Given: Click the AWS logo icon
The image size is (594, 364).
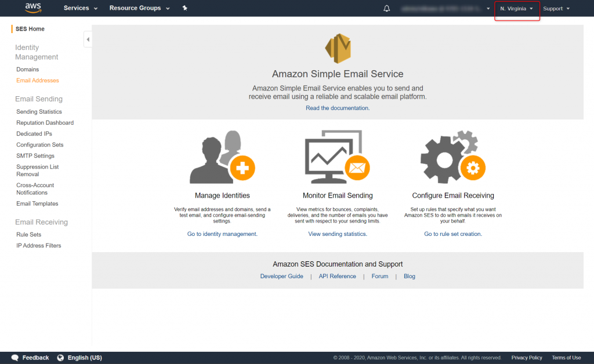Looking at the screenshot, I should coord(33,8).
